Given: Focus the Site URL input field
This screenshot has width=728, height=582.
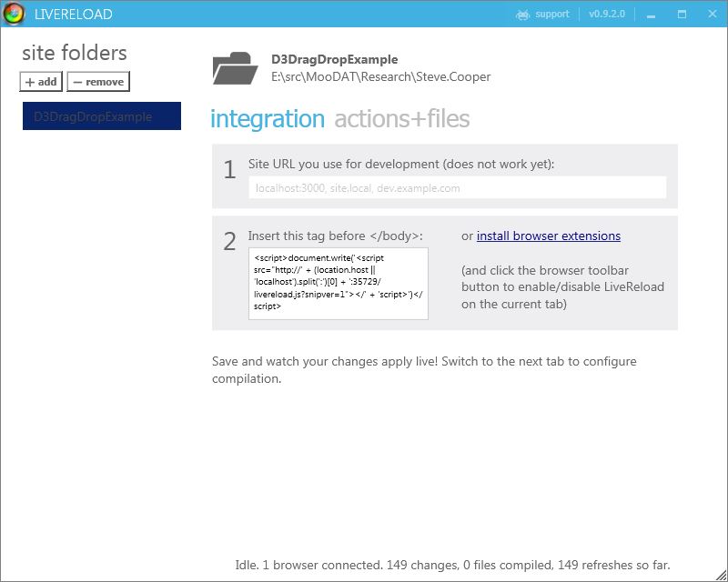Looking at the screenshot, I should coord(457,188).
